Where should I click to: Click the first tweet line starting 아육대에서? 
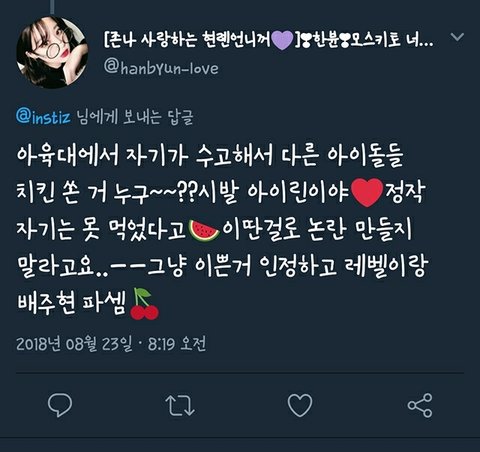[x=210, y=155]
